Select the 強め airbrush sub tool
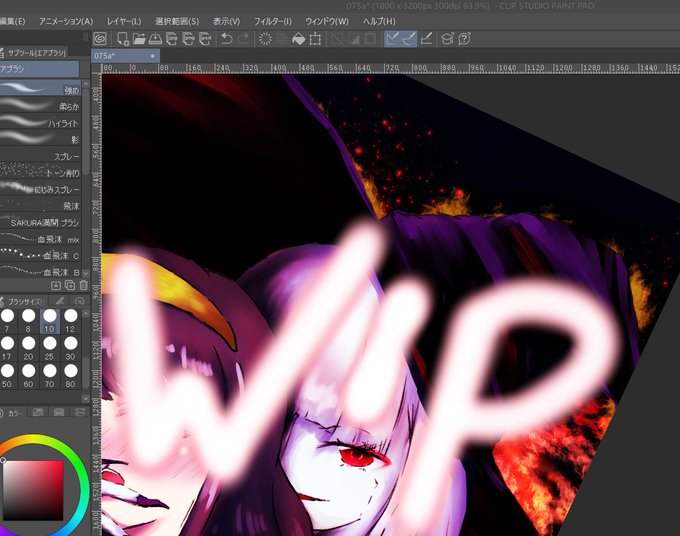680x536 pixels. [40, 89]
